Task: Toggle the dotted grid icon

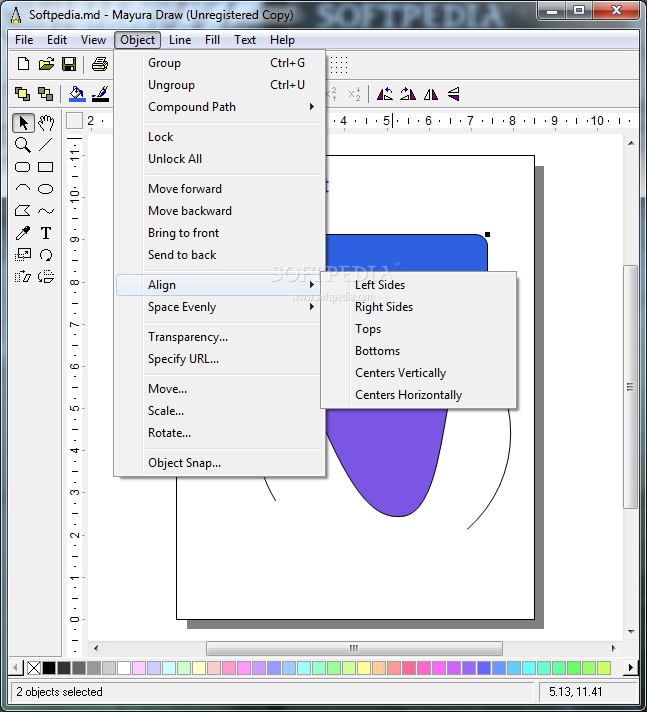Action: [x=339, y=65]
